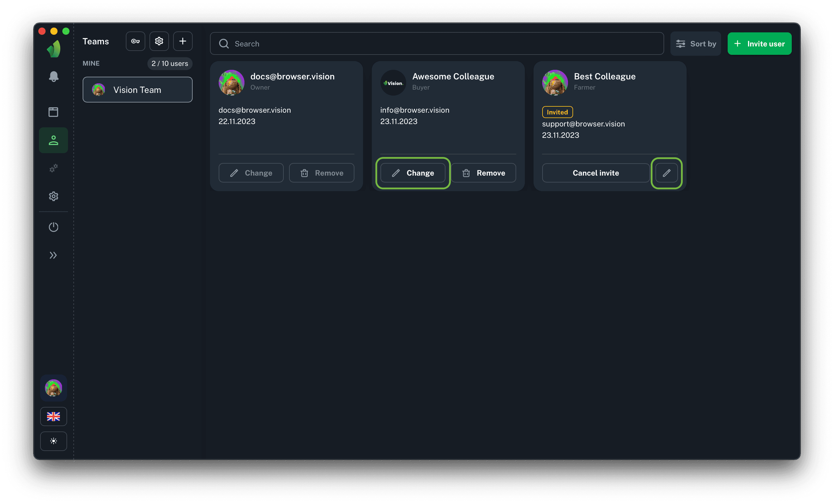834x504 pixels.
Task: Click Change for Awesome Colleague
Action: pyautogui.click(x=413, y=173)
